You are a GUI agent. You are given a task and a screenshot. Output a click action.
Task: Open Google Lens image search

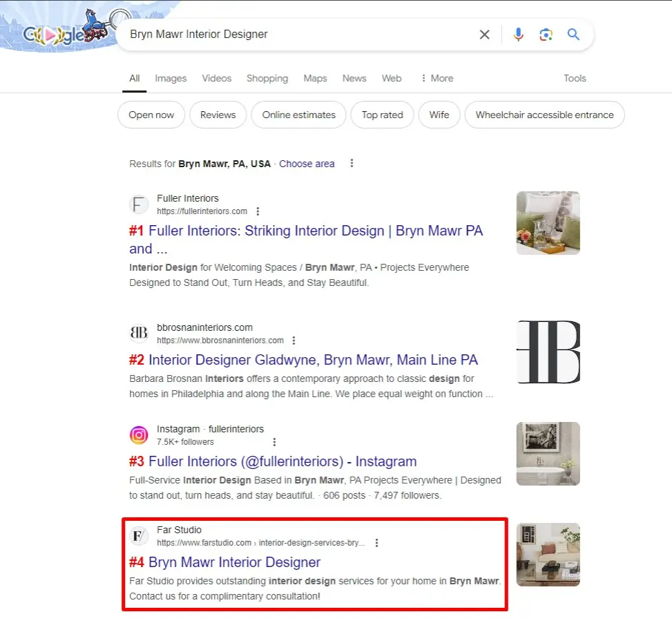tap(546, 35)
